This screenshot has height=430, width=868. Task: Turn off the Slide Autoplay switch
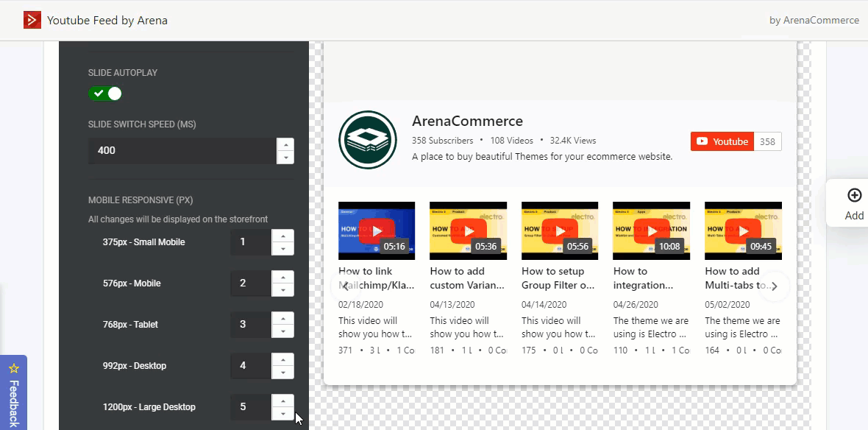[x=104, y=94]
